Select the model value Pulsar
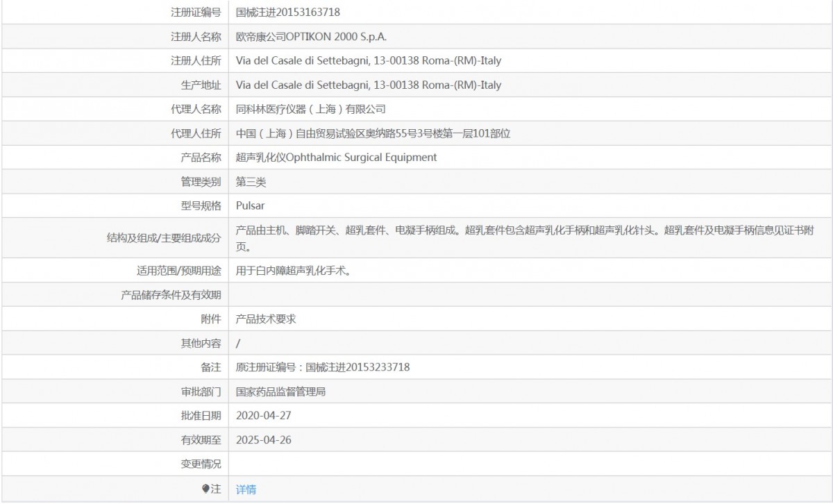 point(250,205)
